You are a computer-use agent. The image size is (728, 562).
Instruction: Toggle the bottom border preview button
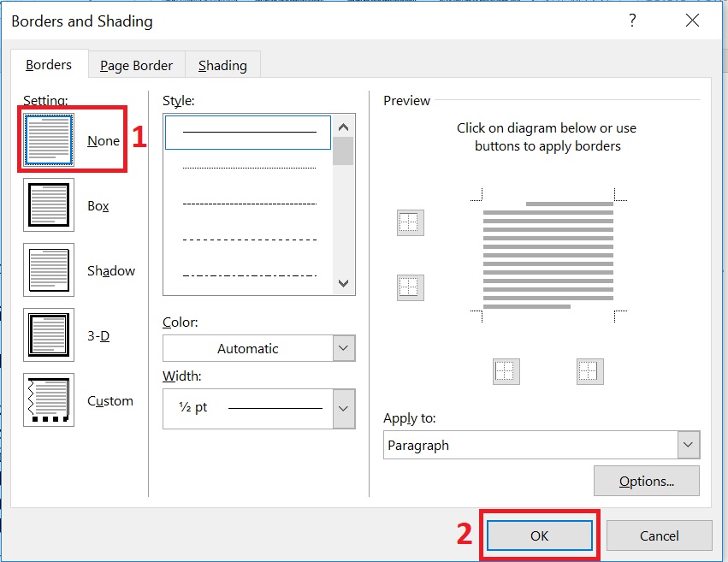[x=411, y=287]
